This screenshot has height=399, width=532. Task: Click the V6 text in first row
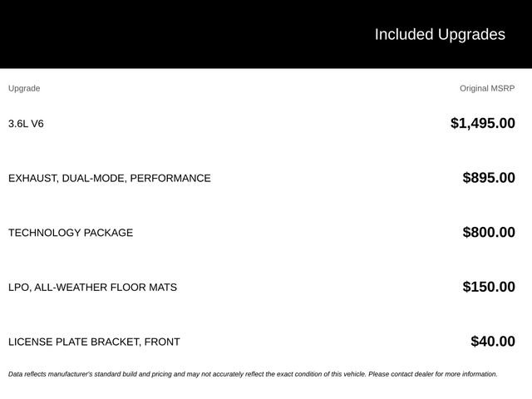(x=37, y=124)
